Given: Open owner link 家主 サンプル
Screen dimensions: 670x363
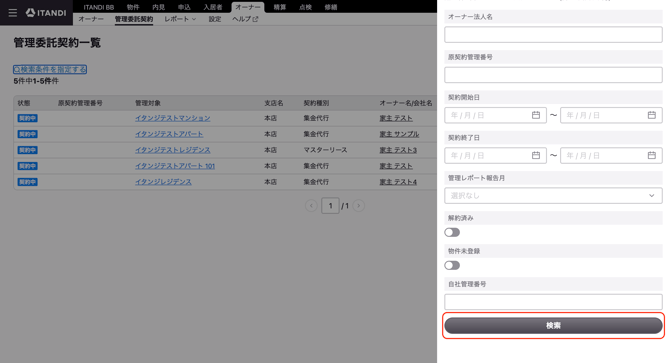Looking at the screenshot, I should [x=400, y=134].
